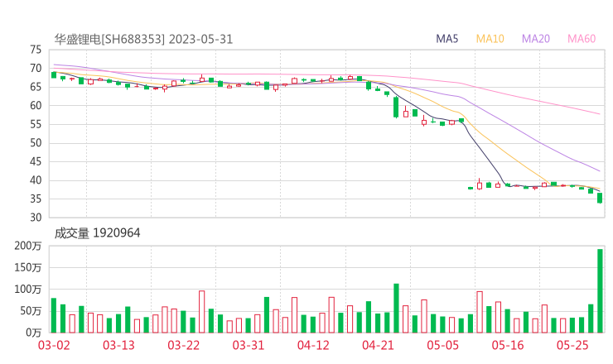Click the 30 price axis label
The image size is (613, 364).
[x=36, y=218]
